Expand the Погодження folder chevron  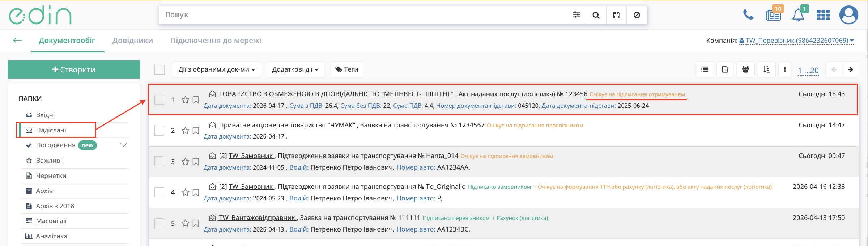click(x=124, y=145)
